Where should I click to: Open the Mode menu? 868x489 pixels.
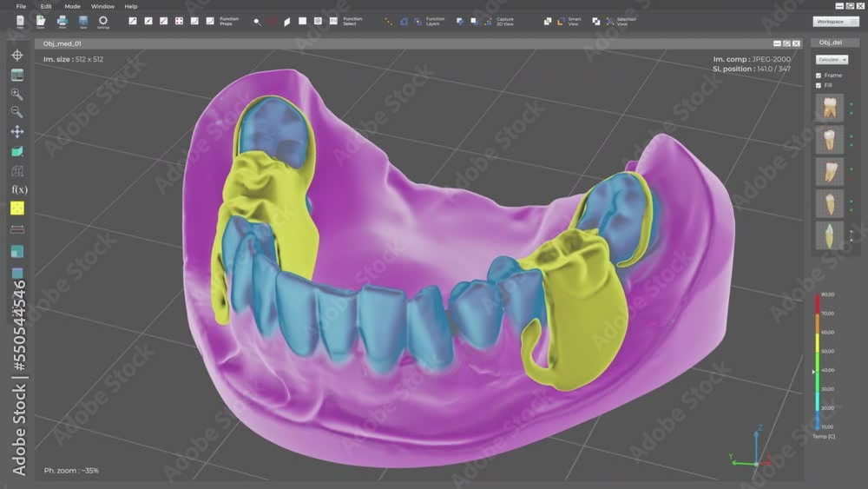click(x=72, y=7)
